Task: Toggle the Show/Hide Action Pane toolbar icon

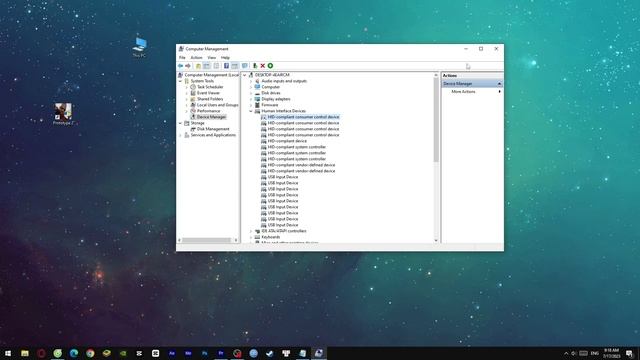Action: pos(235,66)
